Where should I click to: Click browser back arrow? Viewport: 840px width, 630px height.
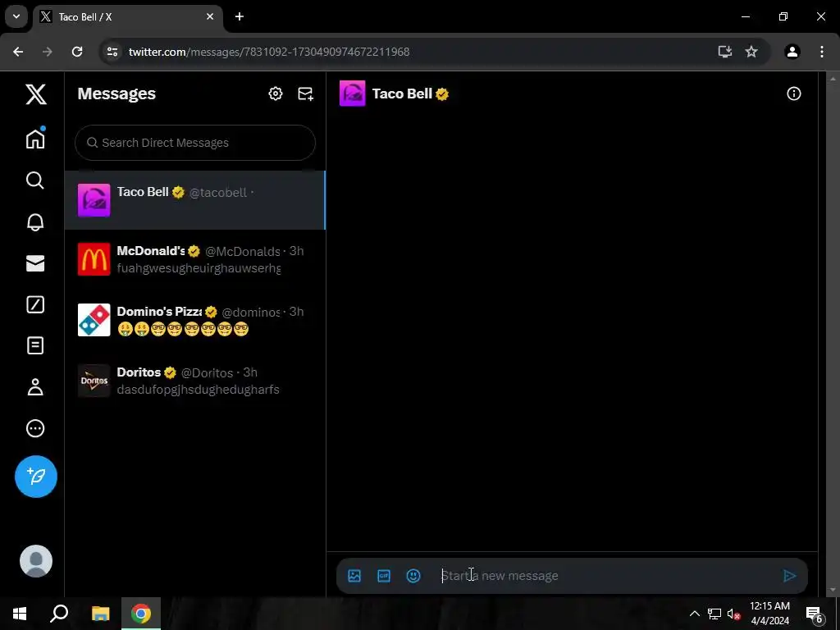point(18,52)
